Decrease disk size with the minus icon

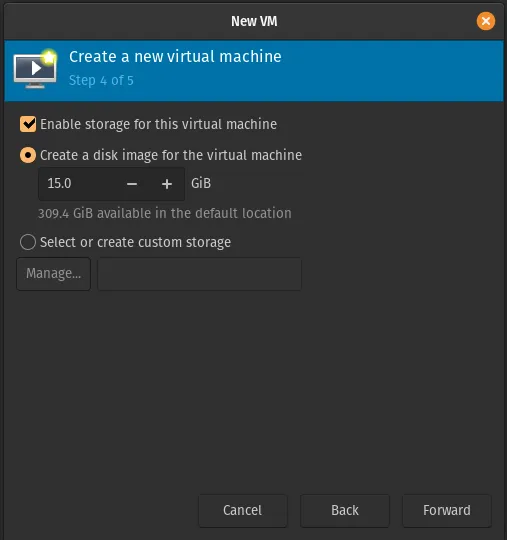click(132, 184)
